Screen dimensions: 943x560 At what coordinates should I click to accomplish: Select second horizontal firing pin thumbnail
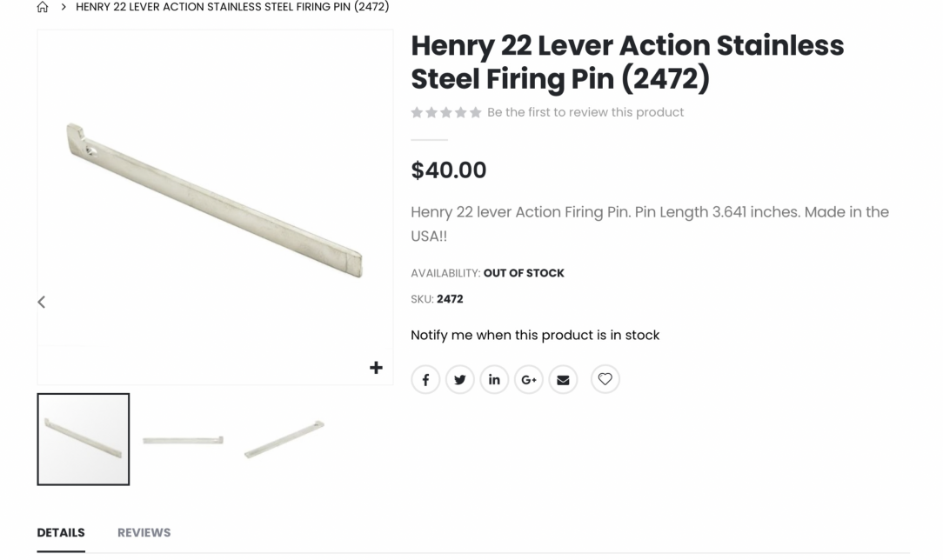click(183, 439)
